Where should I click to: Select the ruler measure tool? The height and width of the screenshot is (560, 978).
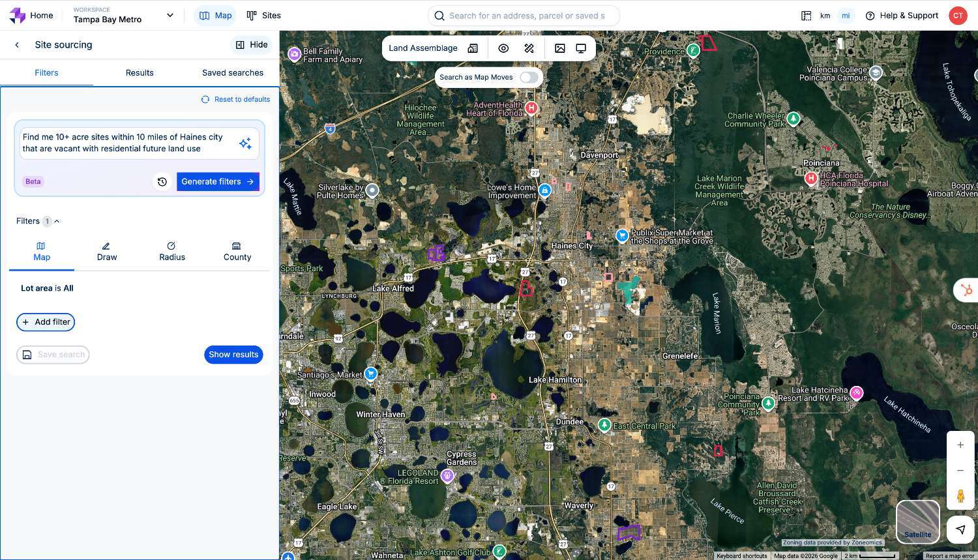pyautogui.click(x=529, y=48)
